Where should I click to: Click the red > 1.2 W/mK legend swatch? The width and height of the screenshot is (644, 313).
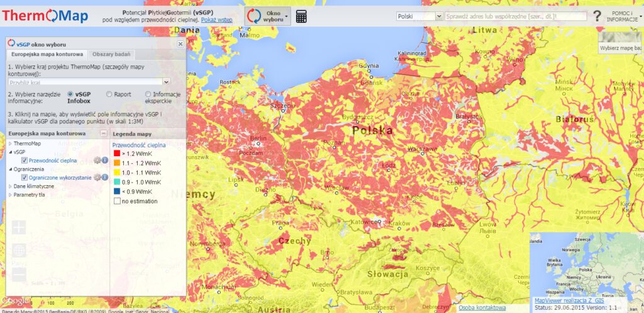117,153
